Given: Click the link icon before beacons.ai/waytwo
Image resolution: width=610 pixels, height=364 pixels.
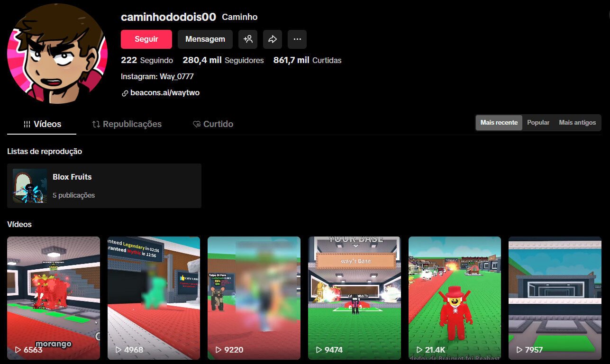Looking at the screenshot, I should click(125, 93).
